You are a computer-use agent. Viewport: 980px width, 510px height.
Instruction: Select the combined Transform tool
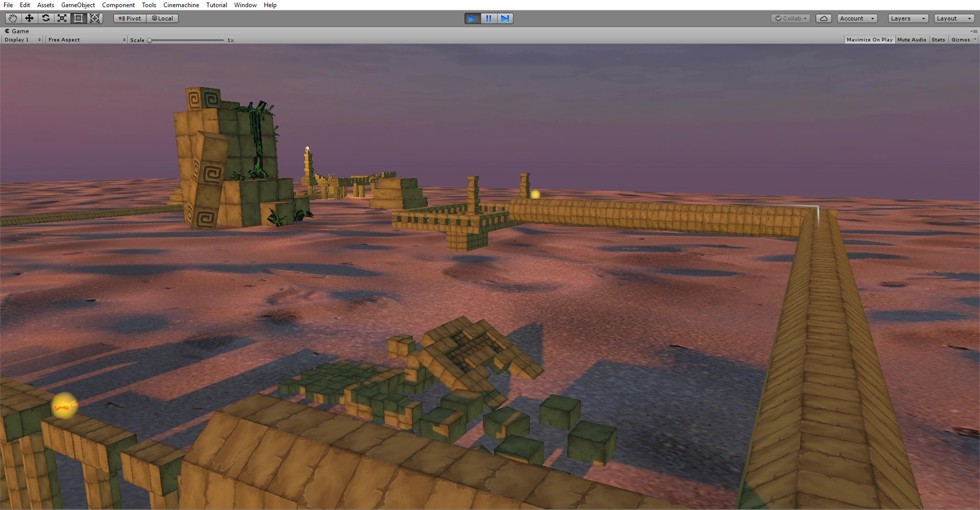(x=94, y=18)
